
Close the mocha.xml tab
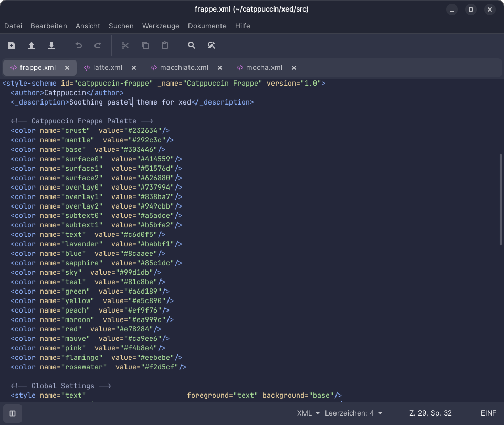[294, 68]
